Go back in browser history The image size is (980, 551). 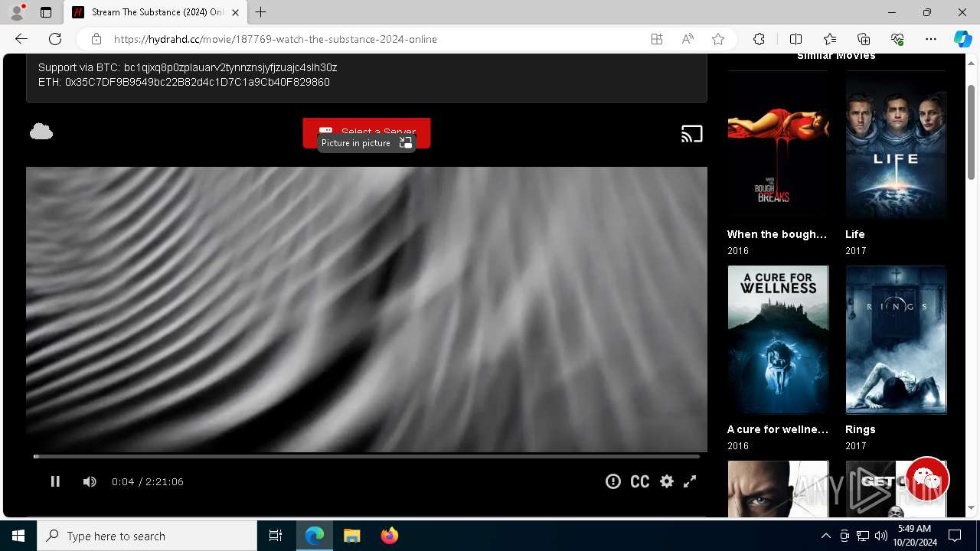pos(21,39)
